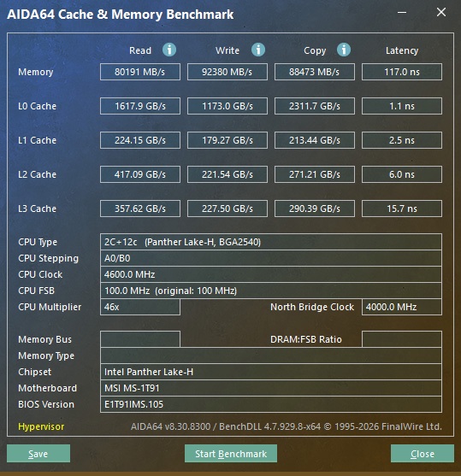The image size is (461, 476).
Task: Click the Copy column header label
Action: [x=315, y=50]
